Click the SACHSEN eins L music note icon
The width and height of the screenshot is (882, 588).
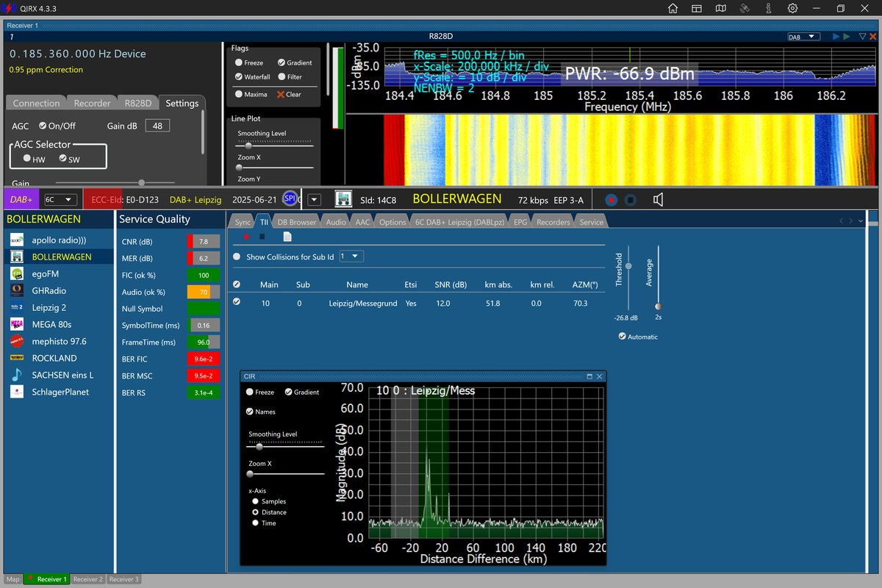16,375
